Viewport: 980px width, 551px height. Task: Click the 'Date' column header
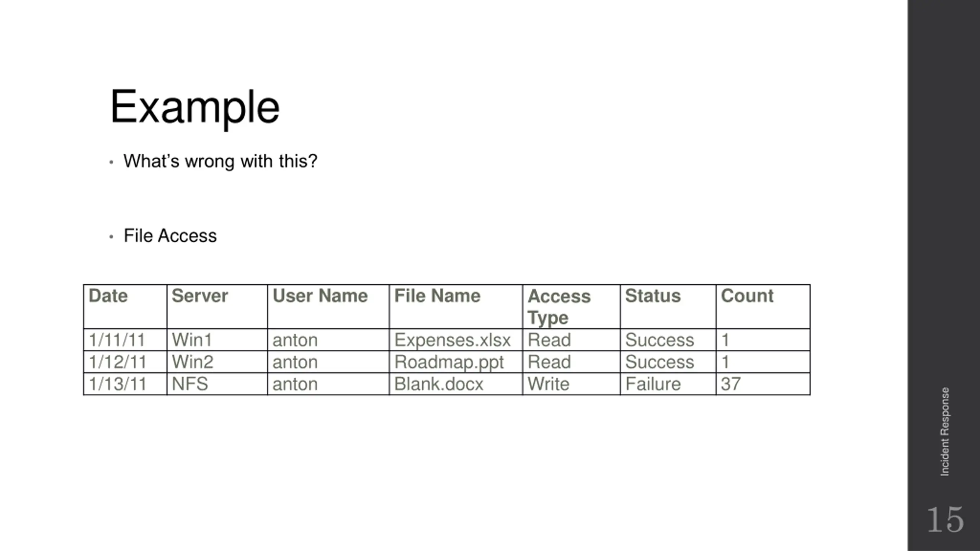(125, 306)
